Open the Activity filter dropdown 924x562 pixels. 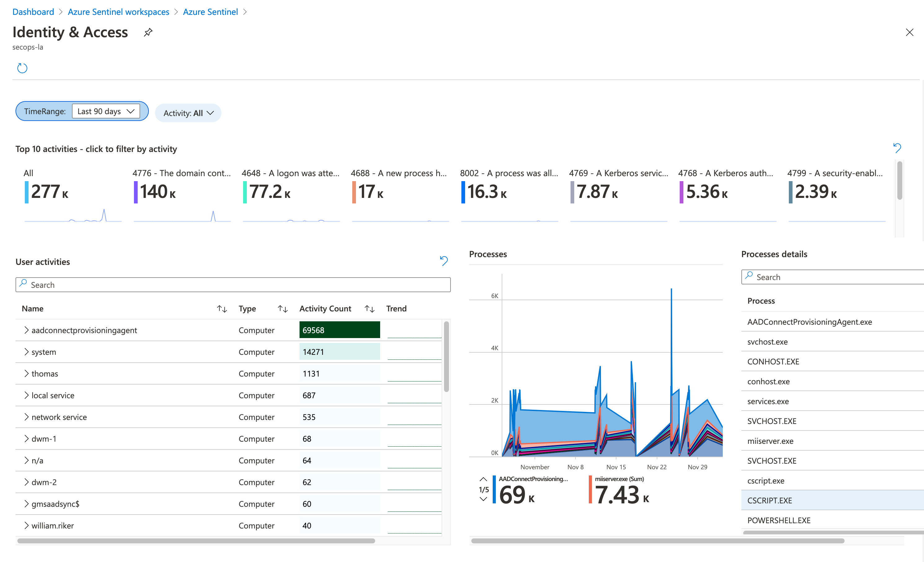(x=188, y=113)
